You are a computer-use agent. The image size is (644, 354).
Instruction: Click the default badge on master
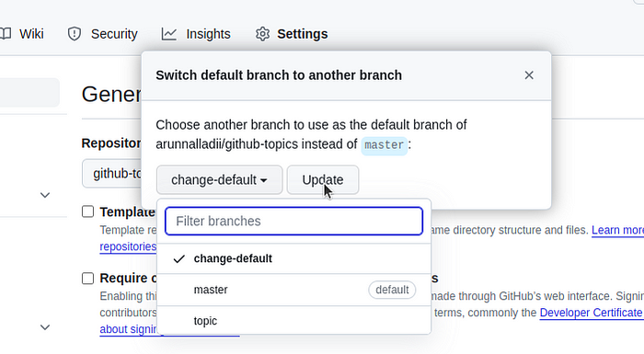pyautogui.click(x=392, y=290)
